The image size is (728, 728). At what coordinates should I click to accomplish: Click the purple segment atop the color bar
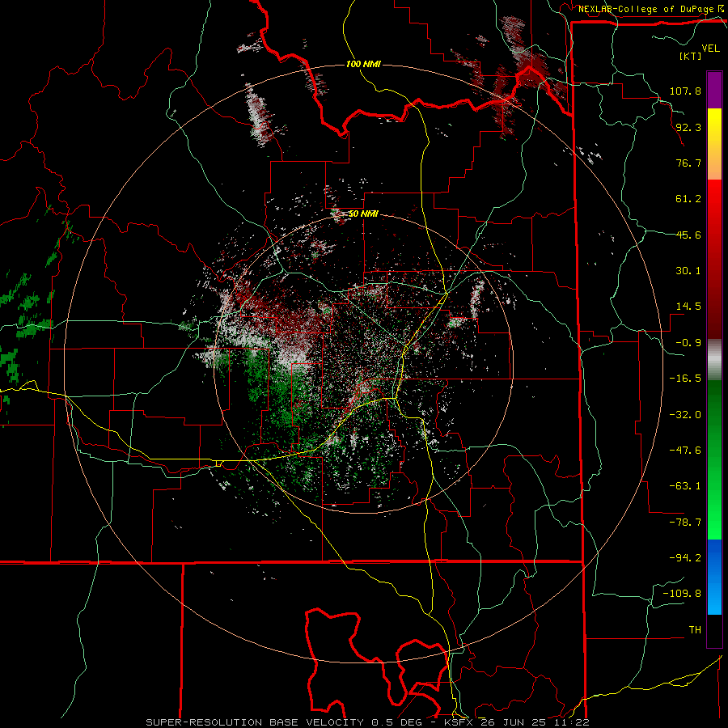714,90
